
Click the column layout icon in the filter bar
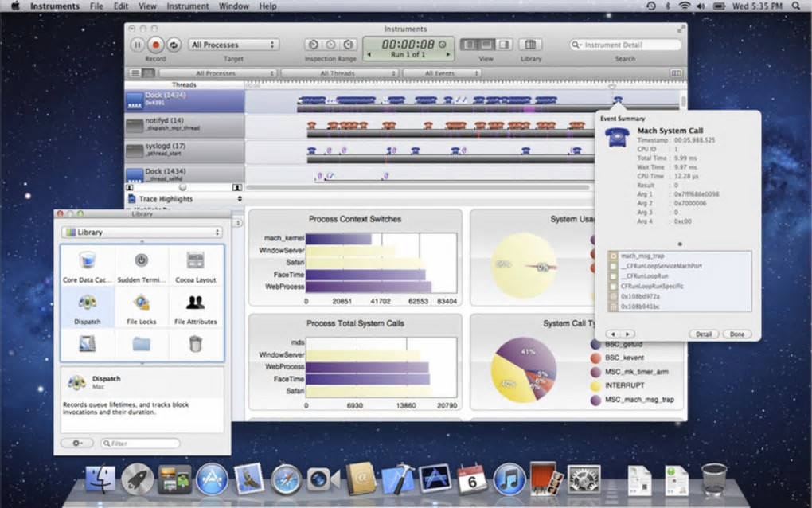(x=677, y=73)
